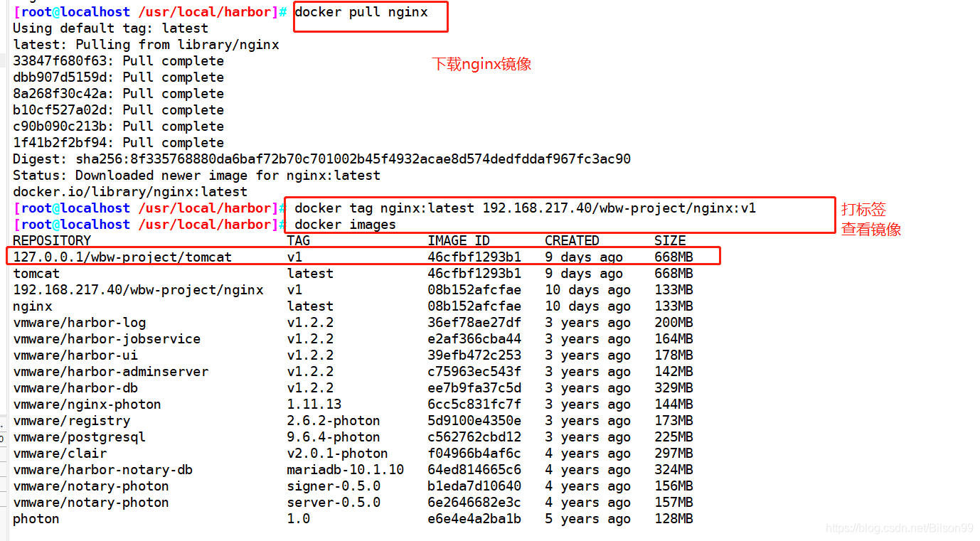Select the 'vmware/harbor-log' repository name
The height and width of the screenshot is (541, 980).
tap(79, 323)
